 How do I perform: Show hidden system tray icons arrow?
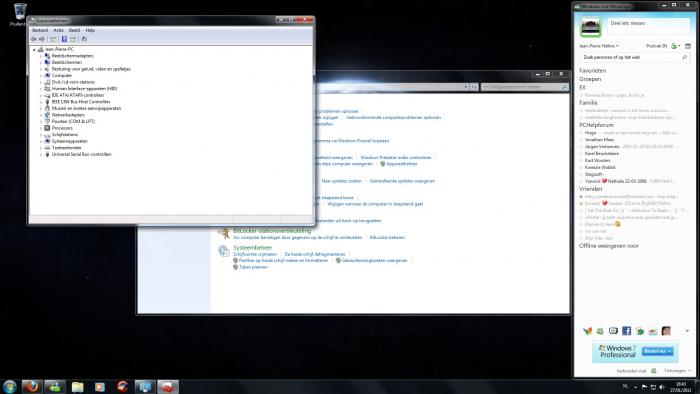pos(636,387)
